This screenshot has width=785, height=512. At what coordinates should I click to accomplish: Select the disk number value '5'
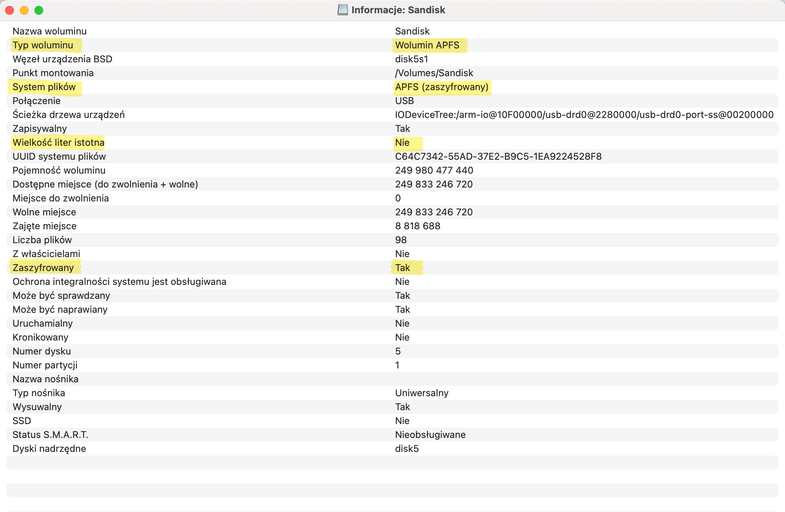point(398,351)
